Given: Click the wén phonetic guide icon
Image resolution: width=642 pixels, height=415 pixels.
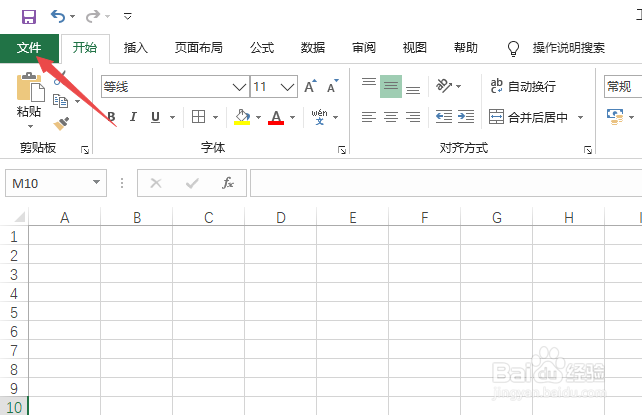Looking at the screenshot, I should coord(319,117).
